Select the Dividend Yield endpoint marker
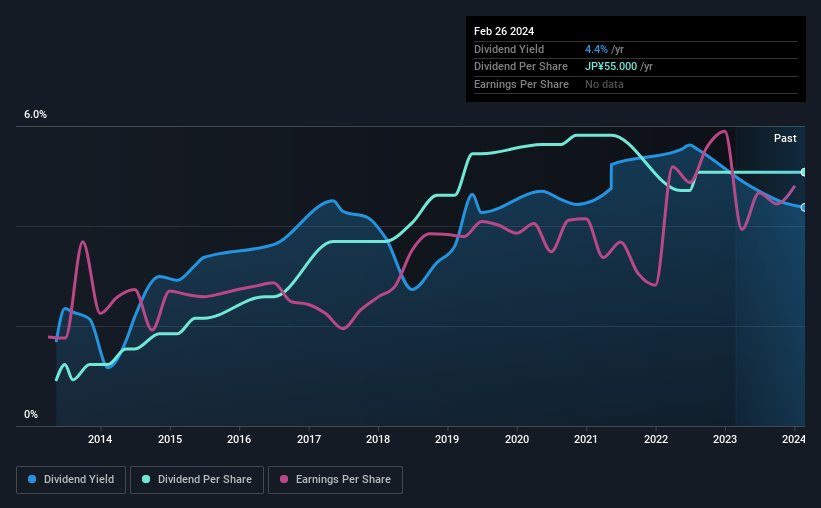Image resolution: width=821 pixels, height=508 pixels. [804, 207]
